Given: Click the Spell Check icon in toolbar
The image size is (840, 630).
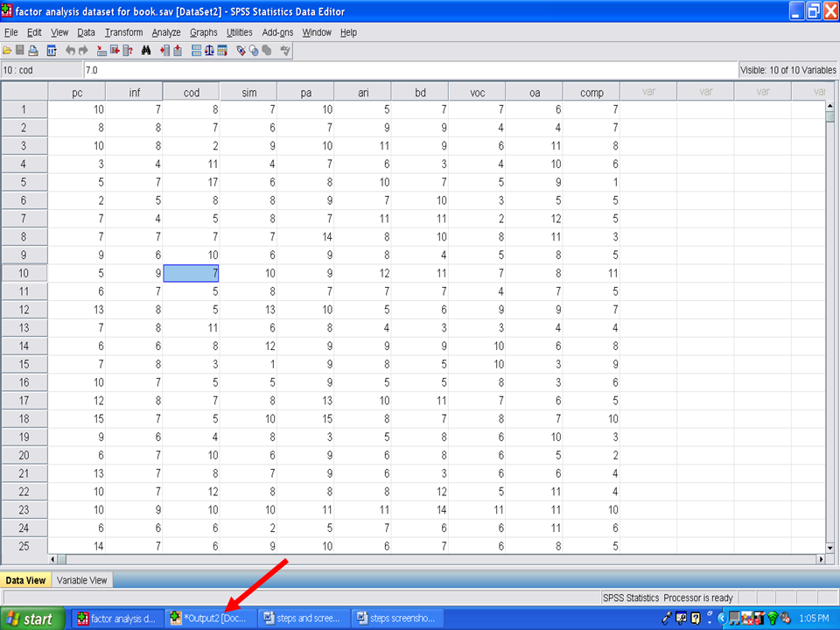Looking at the screenshot, I should pyautogui.click(x=284, y=51).
